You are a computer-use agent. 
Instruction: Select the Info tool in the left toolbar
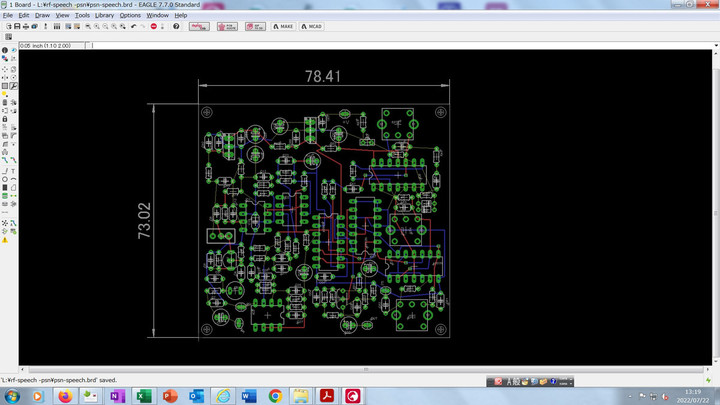(x=4, y=50)
